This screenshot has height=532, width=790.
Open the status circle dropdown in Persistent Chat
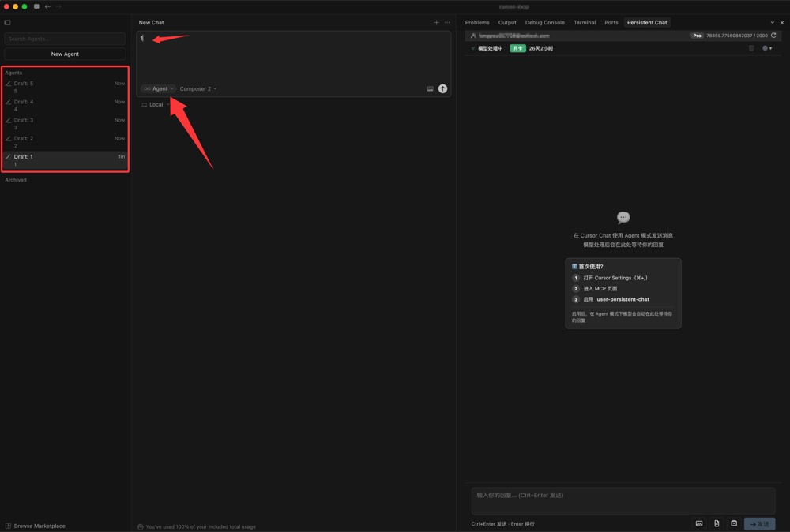[767, 48]
